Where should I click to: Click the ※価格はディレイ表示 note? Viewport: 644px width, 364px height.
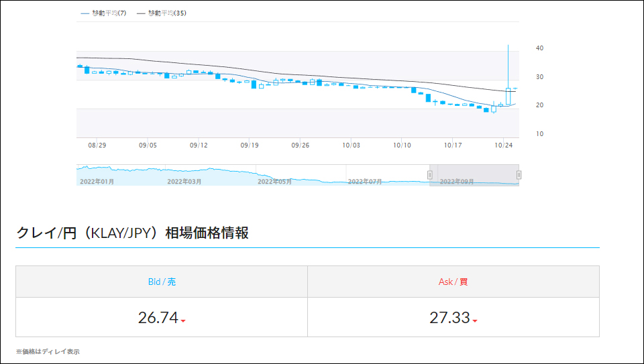(48, 351)
